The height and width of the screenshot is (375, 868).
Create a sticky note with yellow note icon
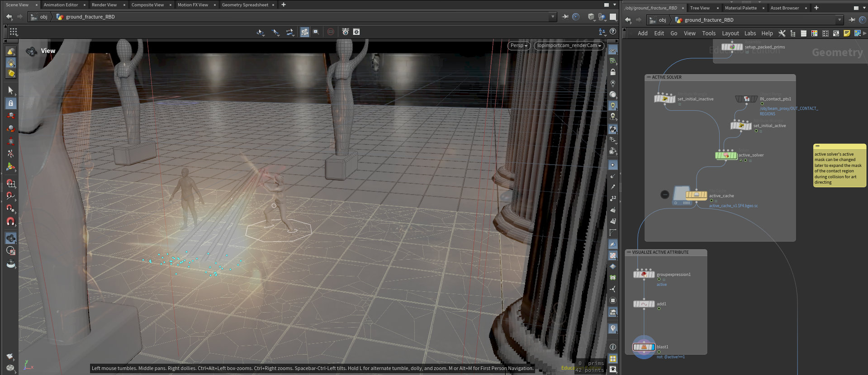pos(847,33)
